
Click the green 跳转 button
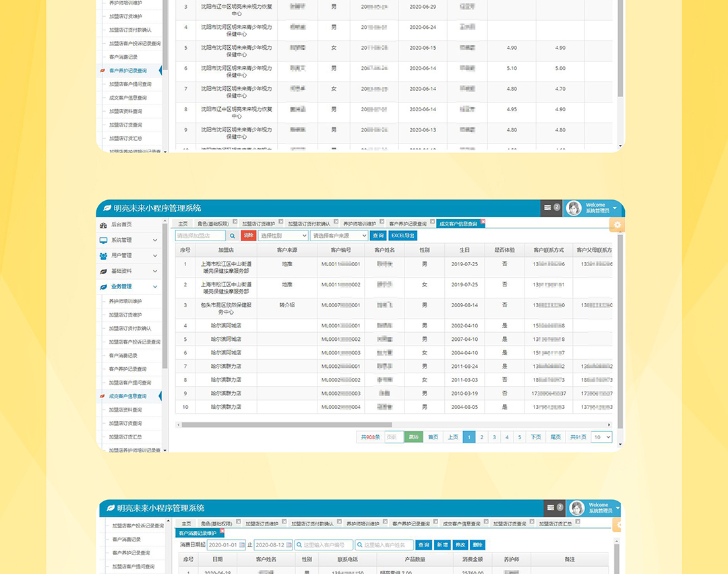(413, 437)
